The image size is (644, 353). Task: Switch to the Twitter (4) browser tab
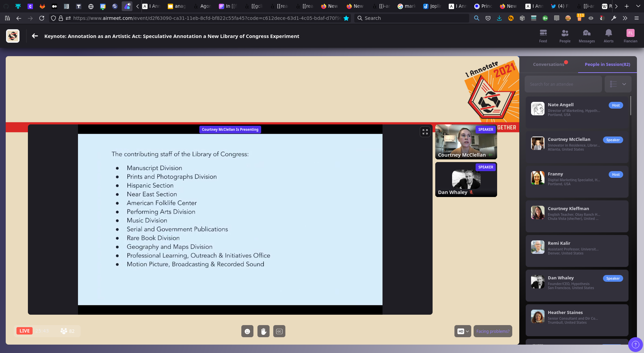[x=560, y=6]
